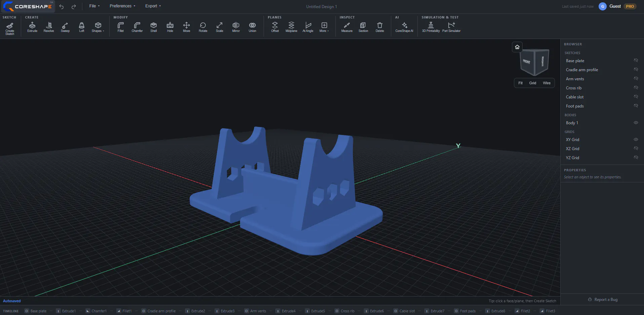Select Fillet3 in the timeline
Image resolution: width=644 pixels, height=315 pixels.
tap(548, 311)
